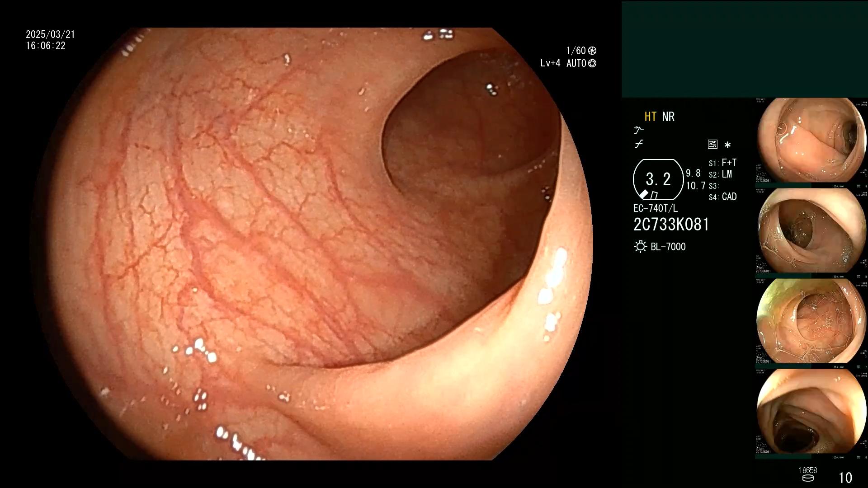Click the scope serial number 2C733K081
This screenshot has height=488, width=868.
click(x=671, y=225)
